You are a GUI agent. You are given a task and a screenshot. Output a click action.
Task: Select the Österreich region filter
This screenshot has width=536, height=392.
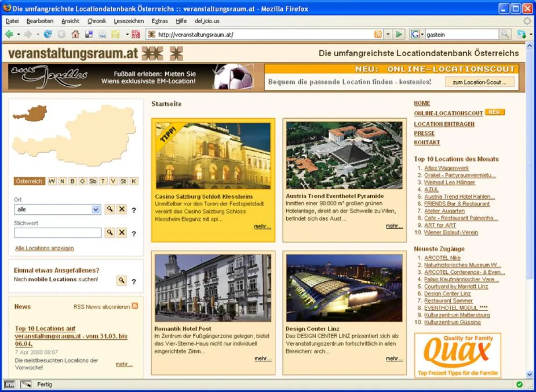tap(29, 181)
